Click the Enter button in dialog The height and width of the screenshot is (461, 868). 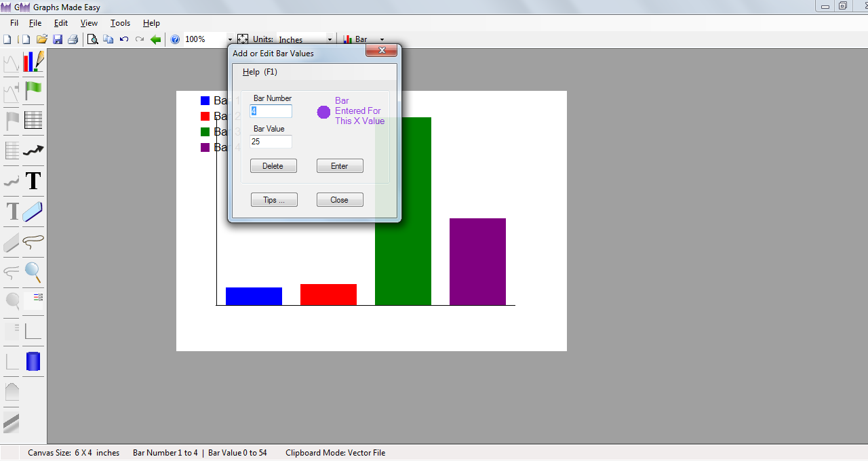(340, 166)
